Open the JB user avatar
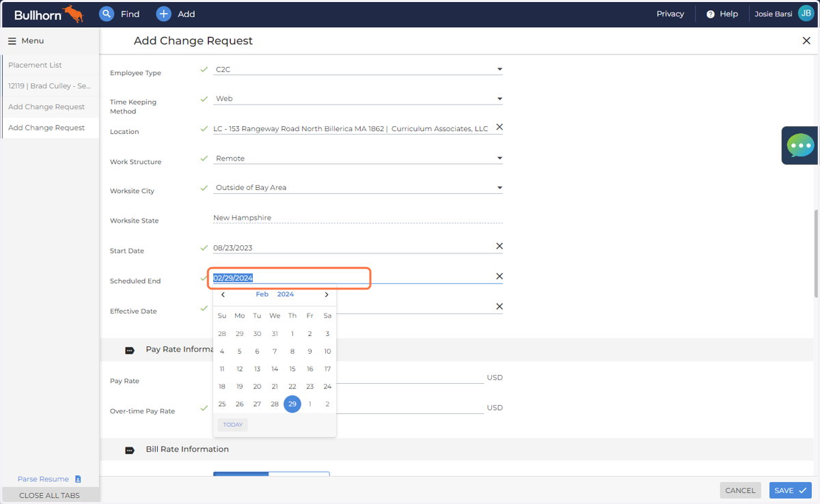The width and height of the screenshot is (820, 504). click(x=806, y=14)
